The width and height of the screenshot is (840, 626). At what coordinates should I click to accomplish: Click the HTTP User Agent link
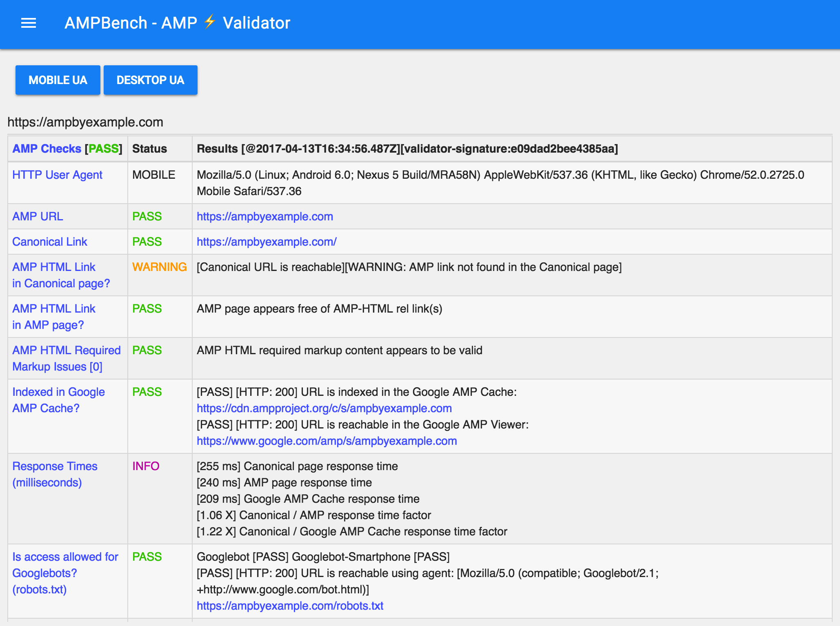pos(57,175)
